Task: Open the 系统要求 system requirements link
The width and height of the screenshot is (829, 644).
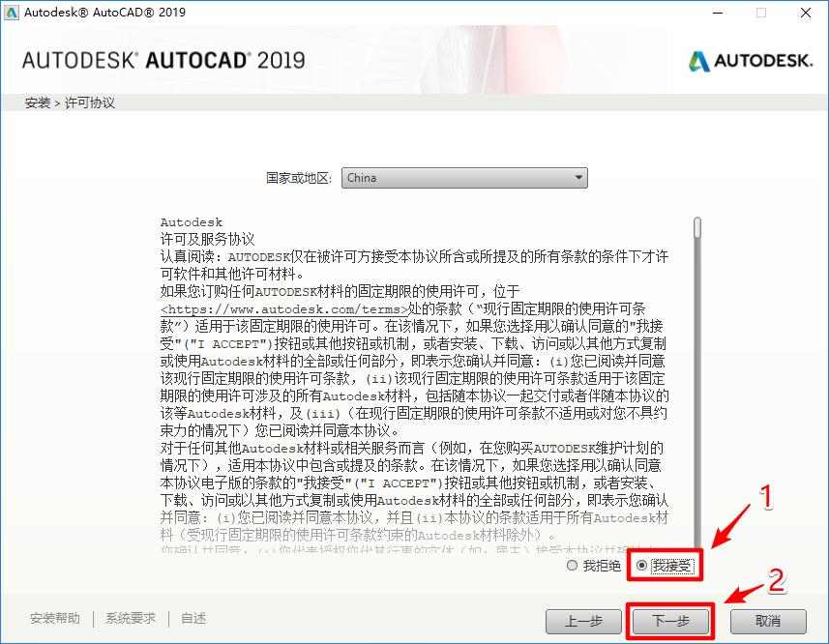Action: pos(131,618)
